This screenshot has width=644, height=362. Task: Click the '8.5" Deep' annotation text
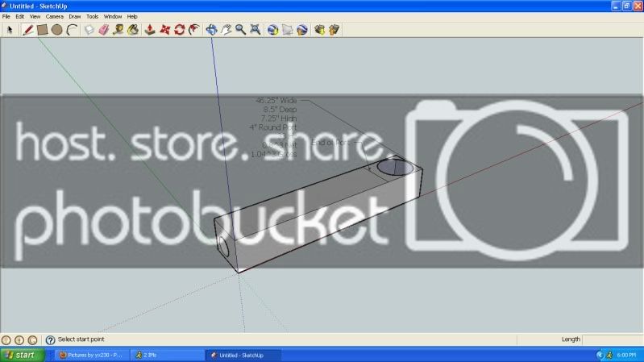(x=280, y=110)
